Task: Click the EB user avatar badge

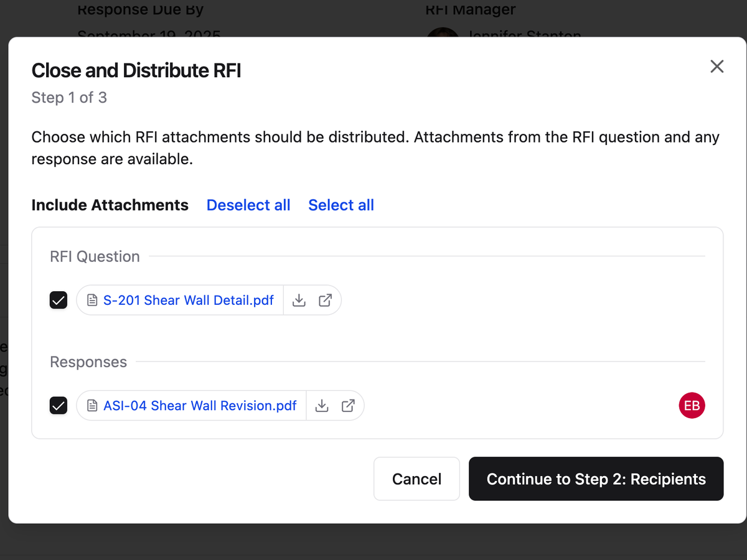Action: [692, 406]
